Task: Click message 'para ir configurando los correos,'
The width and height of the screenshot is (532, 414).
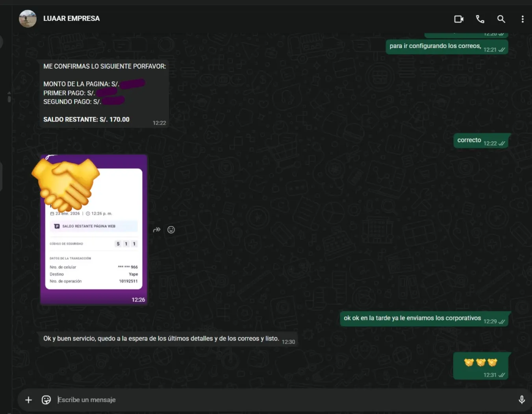Action: (x=447, y=46)
